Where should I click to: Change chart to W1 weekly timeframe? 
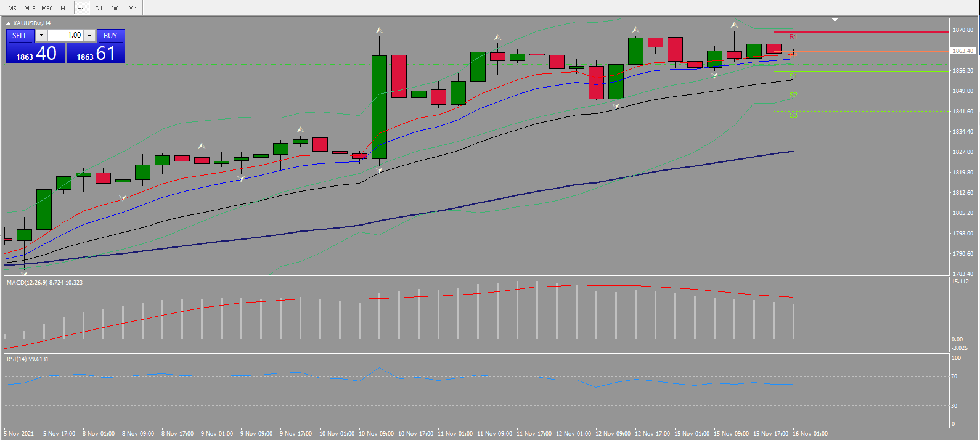click(116, 8)
